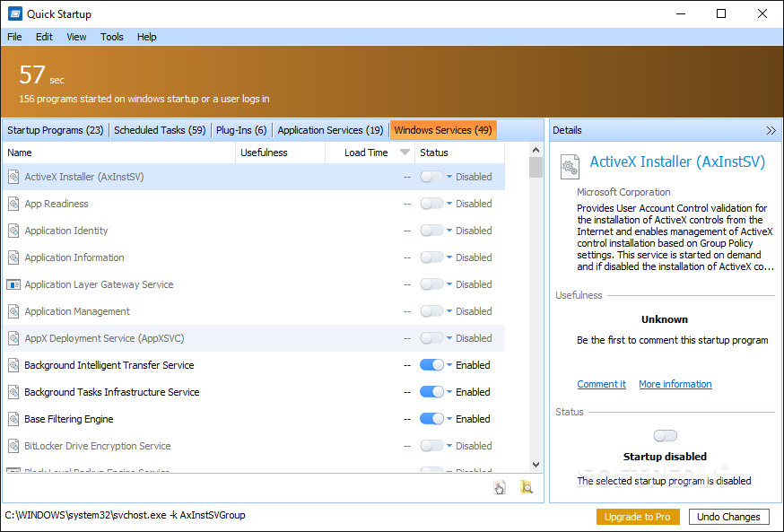Enable Application Identity service switch
784x532 pixels.
[x=431, y=231]
